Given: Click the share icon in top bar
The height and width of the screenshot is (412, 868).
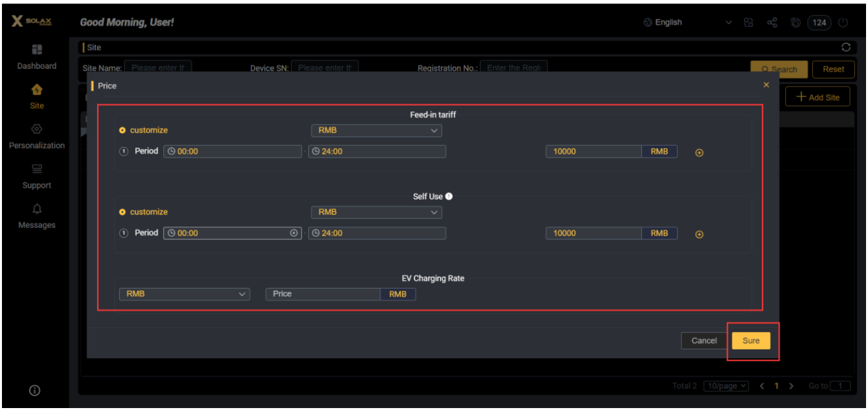Looking at the screenshot, I should [772, 22].
